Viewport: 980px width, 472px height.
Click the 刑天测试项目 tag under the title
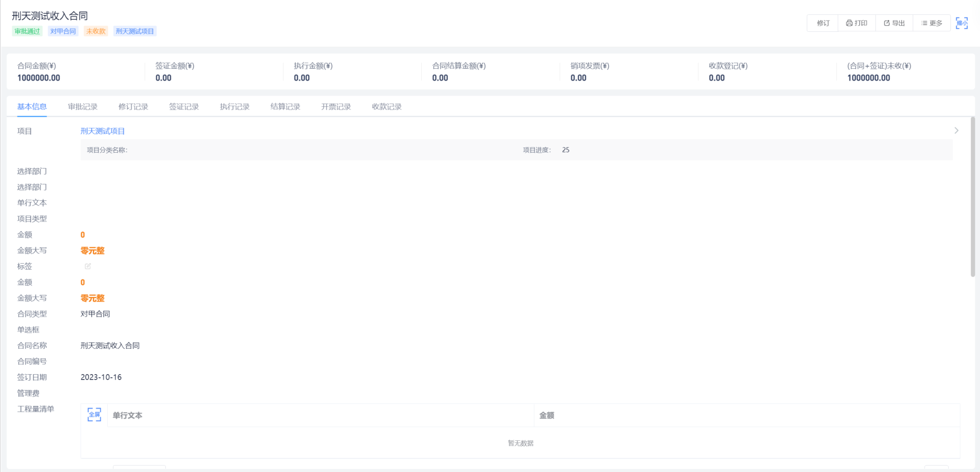coord(135,31)
